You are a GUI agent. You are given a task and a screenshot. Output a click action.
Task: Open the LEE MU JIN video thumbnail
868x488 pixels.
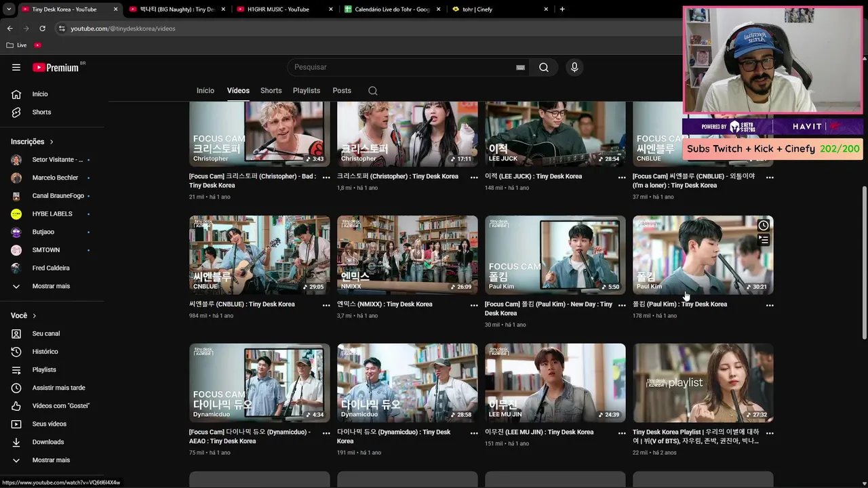tap(555, 383)
